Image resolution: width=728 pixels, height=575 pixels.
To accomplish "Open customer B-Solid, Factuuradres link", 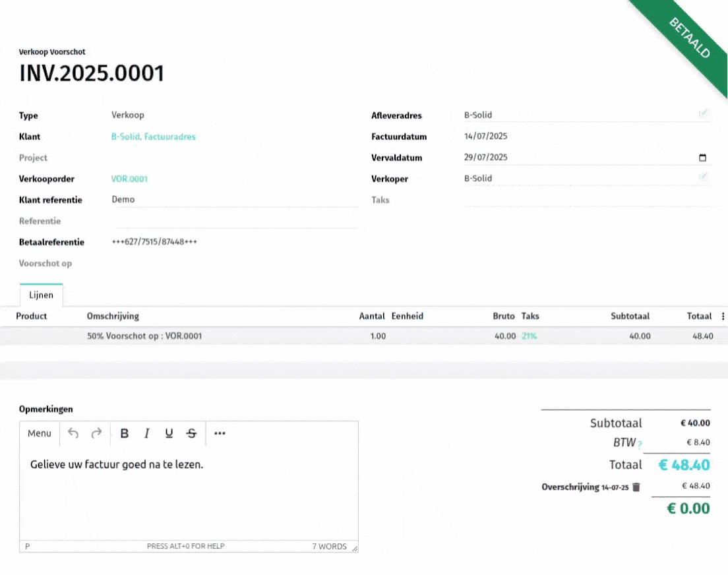I will click(x=153, y=136).
